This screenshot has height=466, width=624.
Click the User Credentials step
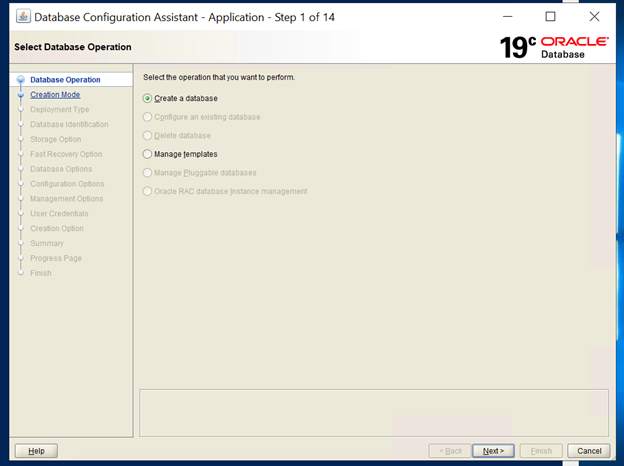pyautogui.click(x=59, y=214)
